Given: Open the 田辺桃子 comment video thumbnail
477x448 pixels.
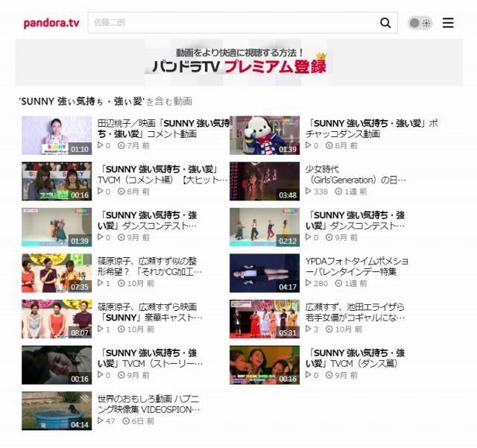Looking at the screenshot, I should tap(57, 135).
